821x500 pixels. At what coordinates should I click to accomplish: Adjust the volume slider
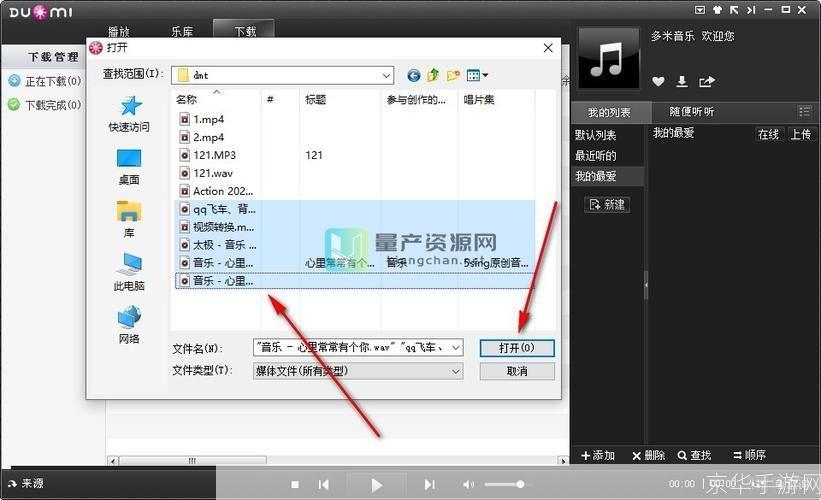coord(508,485)
